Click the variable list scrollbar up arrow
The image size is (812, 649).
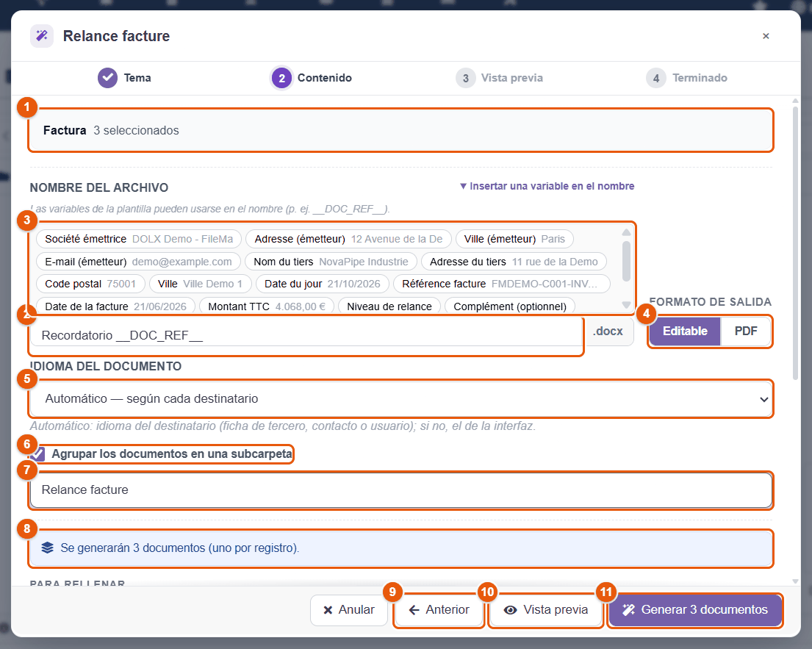[x=626, y=232]
